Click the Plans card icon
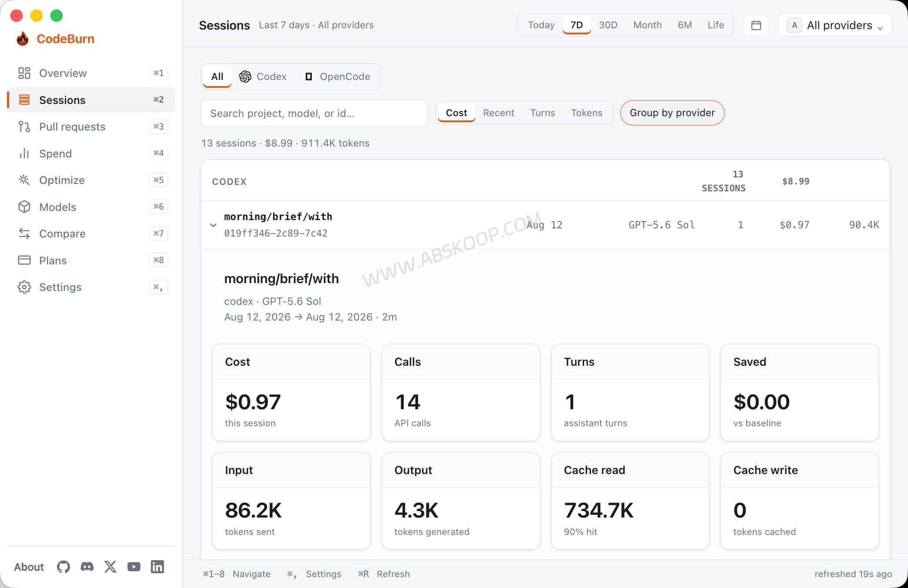 point(24,260)
